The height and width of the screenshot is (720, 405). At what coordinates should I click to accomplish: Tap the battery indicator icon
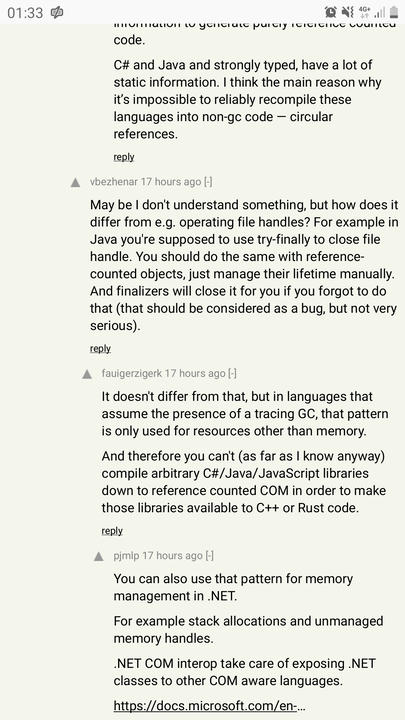point(394,12)
